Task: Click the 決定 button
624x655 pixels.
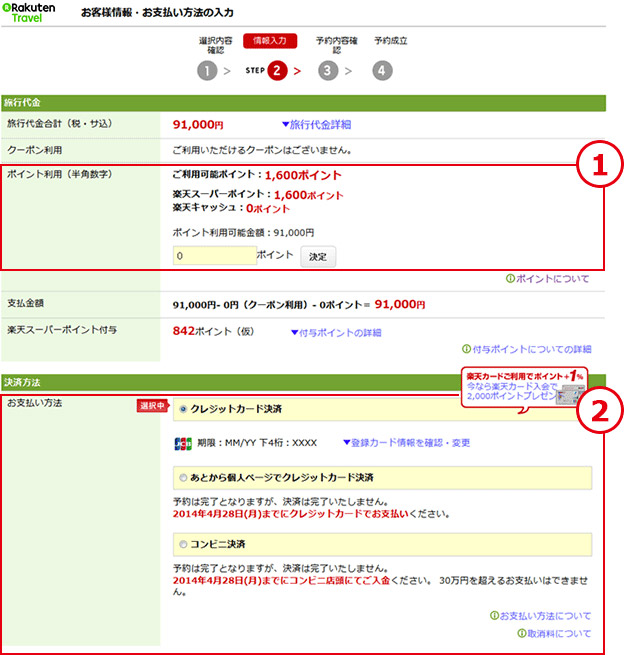Action: tap(318, 256)
